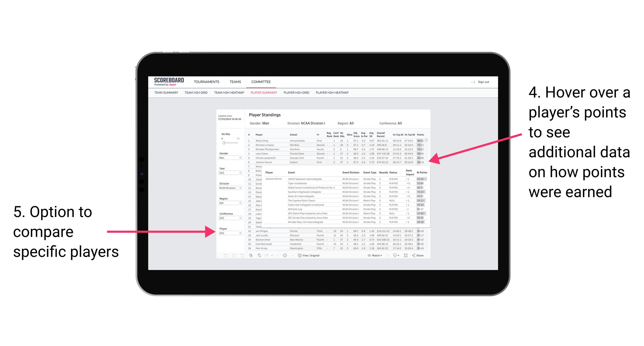Screen dimensions: 644x346
Task: Click the eye/view icon for original view
Action: click(299, 255)
